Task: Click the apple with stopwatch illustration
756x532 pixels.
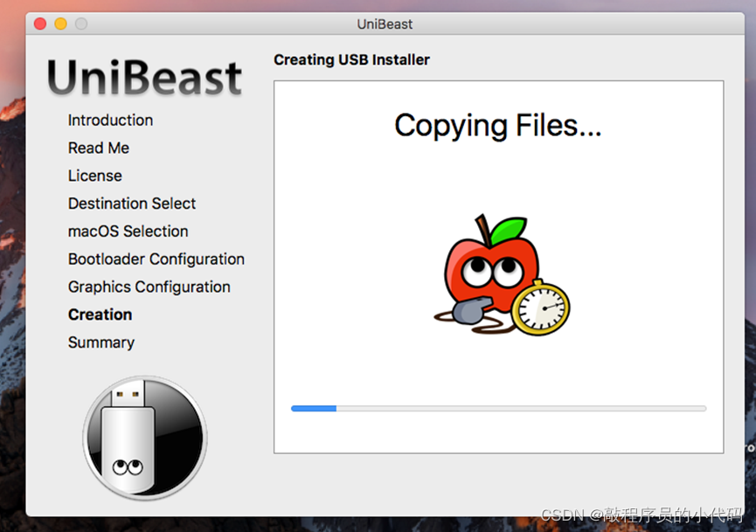Action: [x=502, y=274]
